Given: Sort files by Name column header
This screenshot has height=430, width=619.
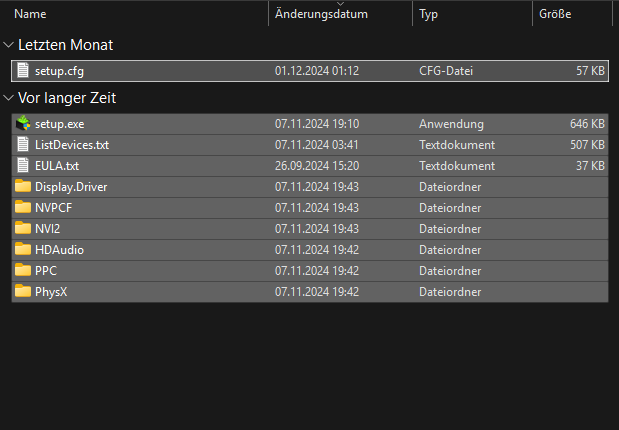Looking at the screenshot, I should [x=31, y=15].
